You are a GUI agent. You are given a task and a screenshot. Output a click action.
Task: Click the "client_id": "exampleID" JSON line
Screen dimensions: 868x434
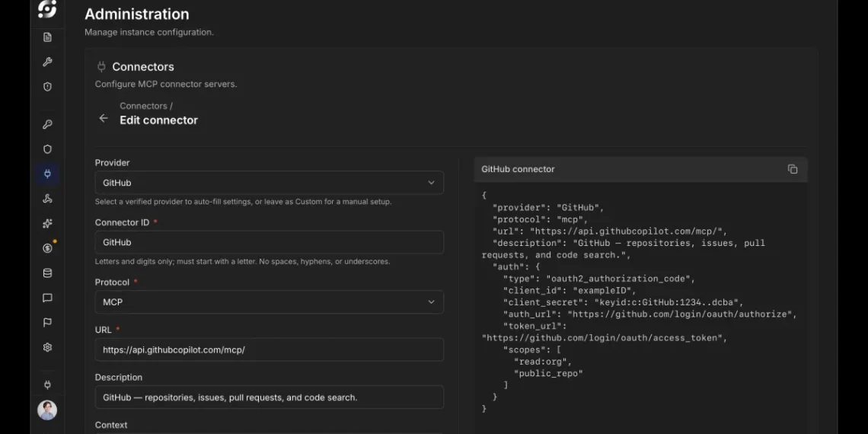click(570, 291)
